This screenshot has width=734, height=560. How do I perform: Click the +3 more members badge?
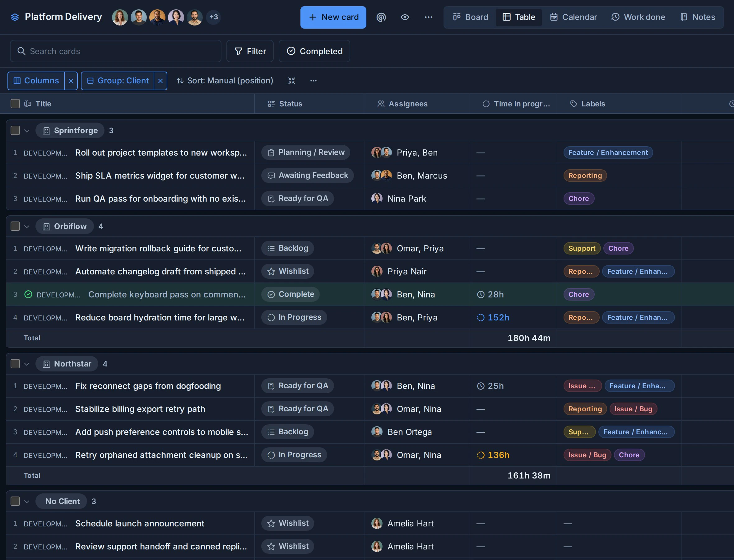pyautogui.click(x=214, y=17)
